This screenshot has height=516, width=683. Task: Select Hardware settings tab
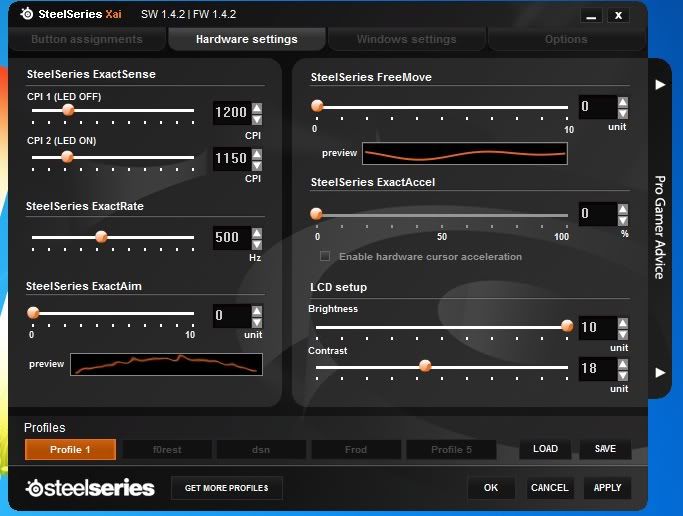[247, 39]
